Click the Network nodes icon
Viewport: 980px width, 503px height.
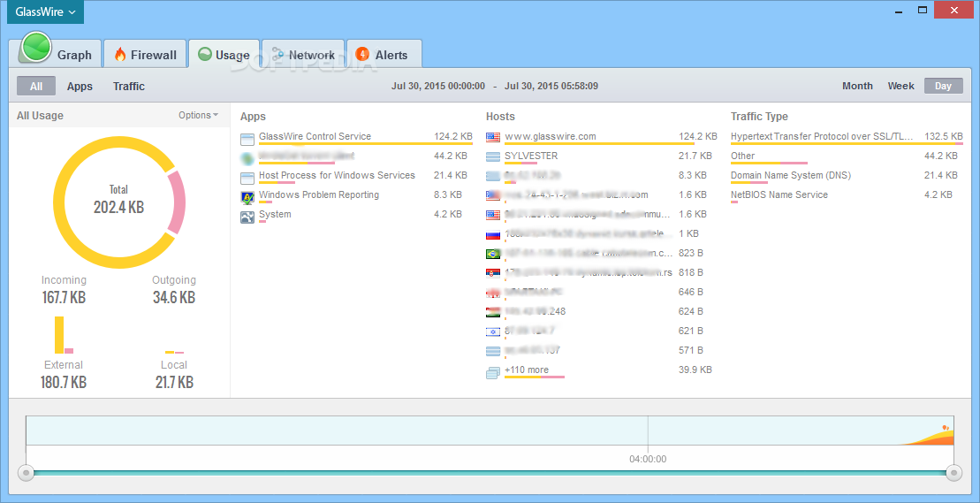coord(278,54)
